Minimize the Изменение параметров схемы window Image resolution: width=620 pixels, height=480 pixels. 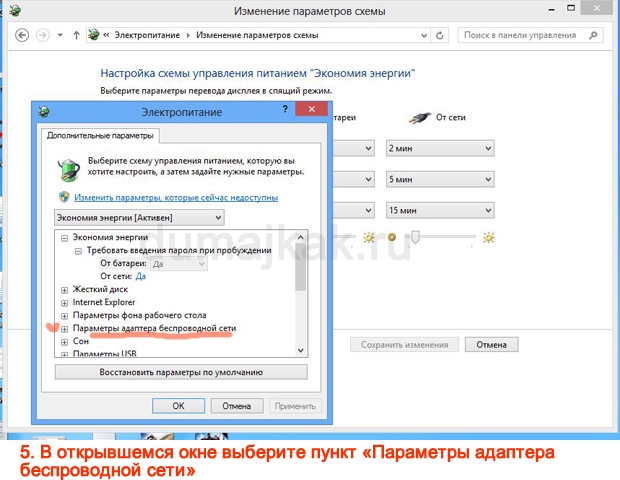pos(552,9)
